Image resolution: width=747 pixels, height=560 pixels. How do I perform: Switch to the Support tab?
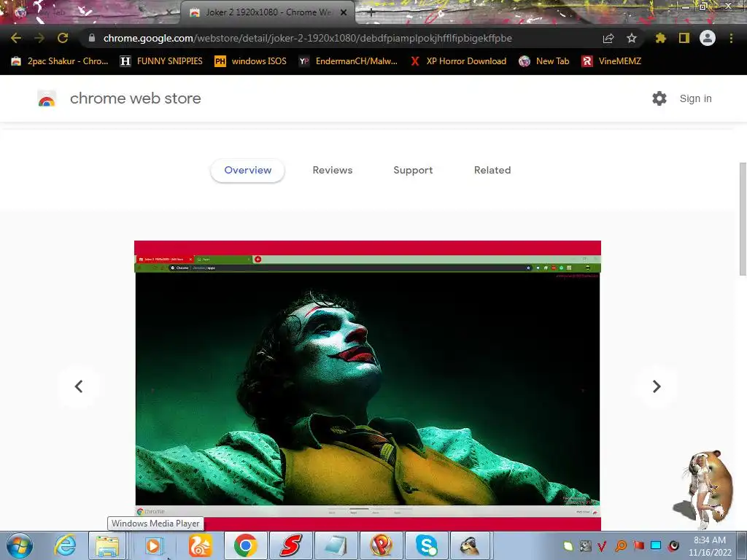pos(413,171)
